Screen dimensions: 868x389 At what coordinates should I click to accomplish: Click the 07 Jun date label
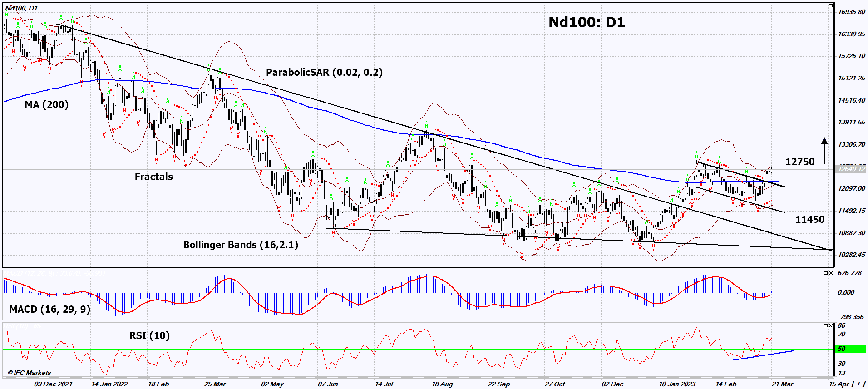(x=328, y=384)
